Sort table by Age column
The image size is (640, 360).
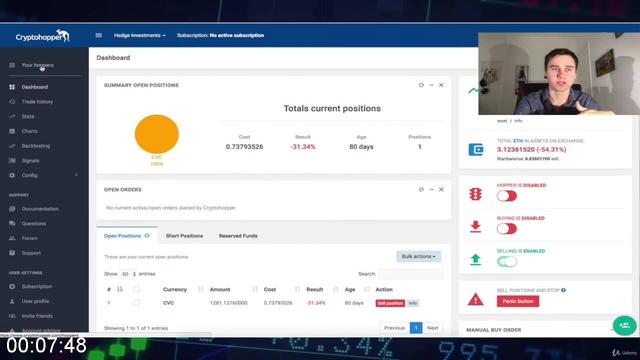[350, 289]
